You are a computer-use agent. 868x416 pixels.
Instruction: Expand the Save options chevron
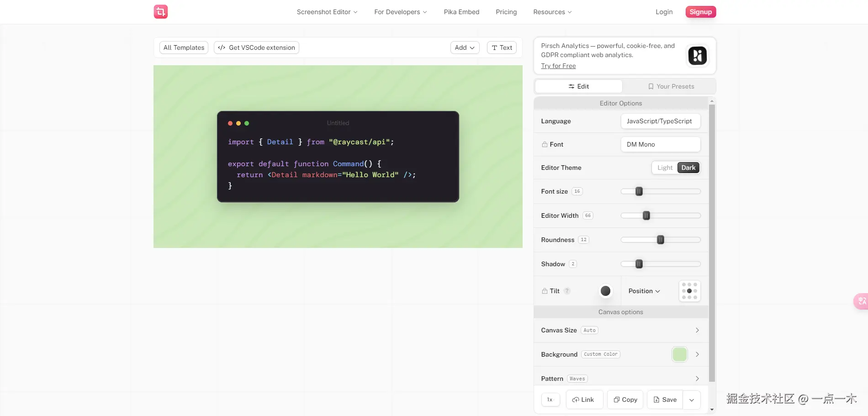692,400
